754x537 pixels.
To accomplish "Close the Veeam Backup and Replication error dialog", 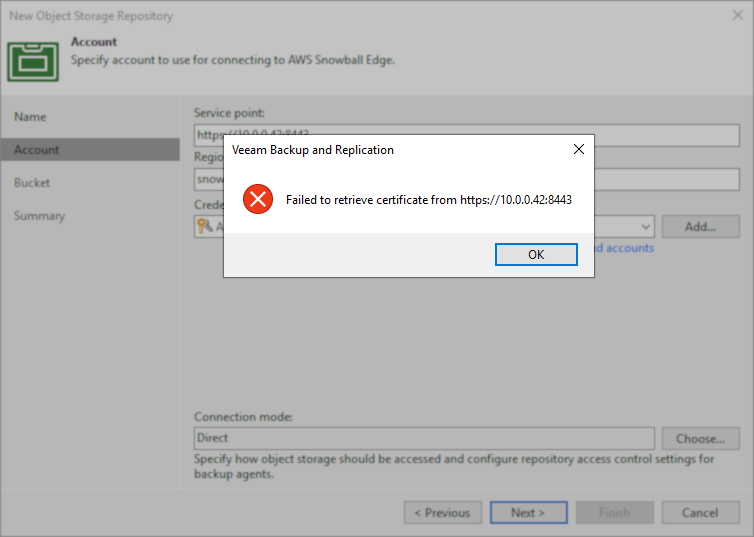I will click(x=579, y=150).
